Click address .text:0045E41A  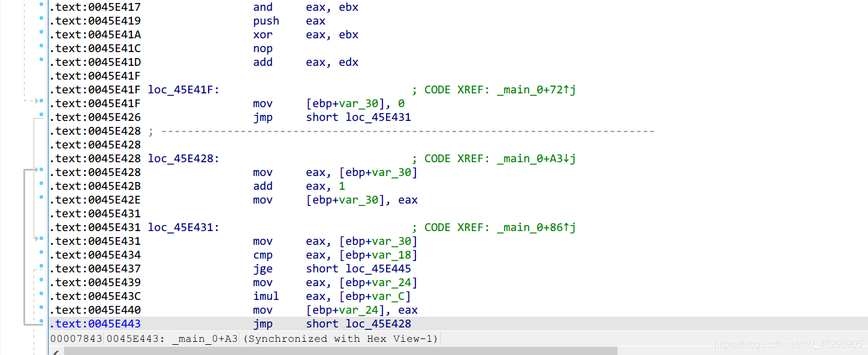[x=95, y=35]
